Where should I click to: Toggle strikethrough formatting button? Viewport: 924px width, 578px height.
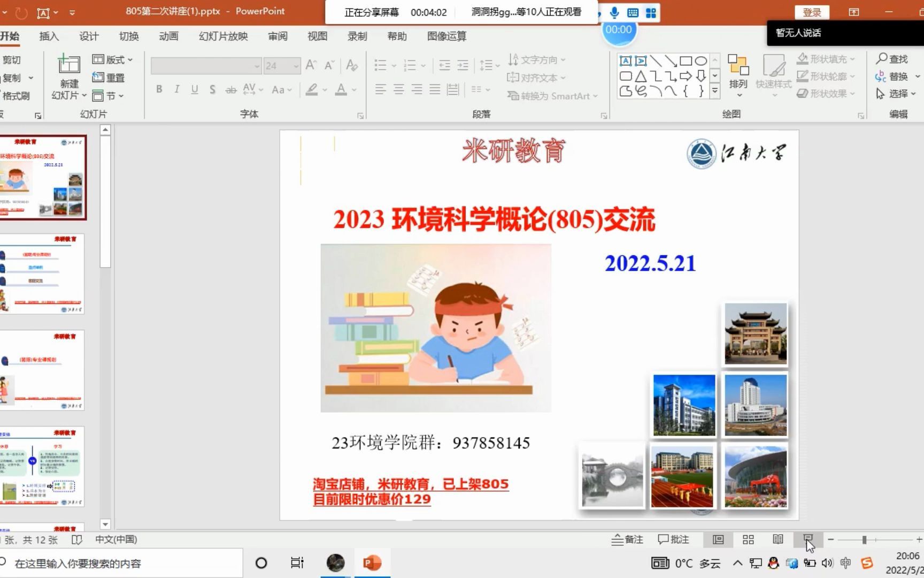(x=230, y=89)
